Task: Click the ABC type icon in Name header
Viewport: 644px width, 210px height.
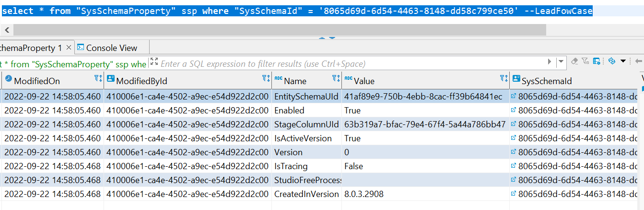Action: point(279,78)
